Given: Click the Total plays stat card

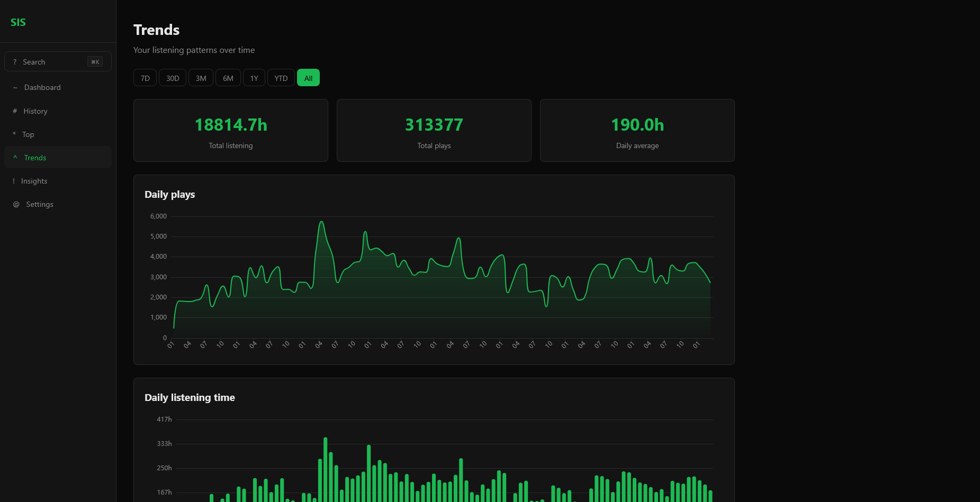Looking at the screenshot, I should [x=434, y=130].
